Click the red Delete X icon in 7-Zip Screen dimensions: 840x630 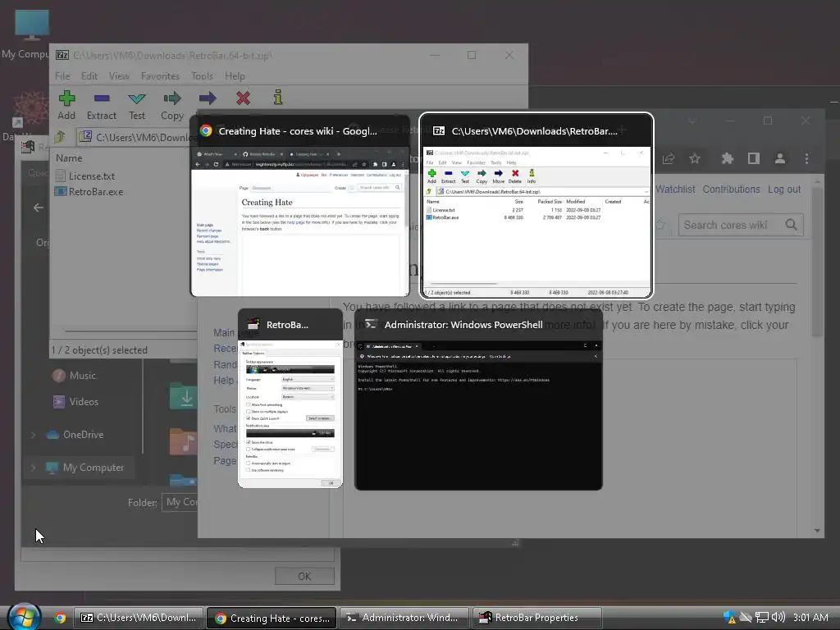tap(243, 98)
